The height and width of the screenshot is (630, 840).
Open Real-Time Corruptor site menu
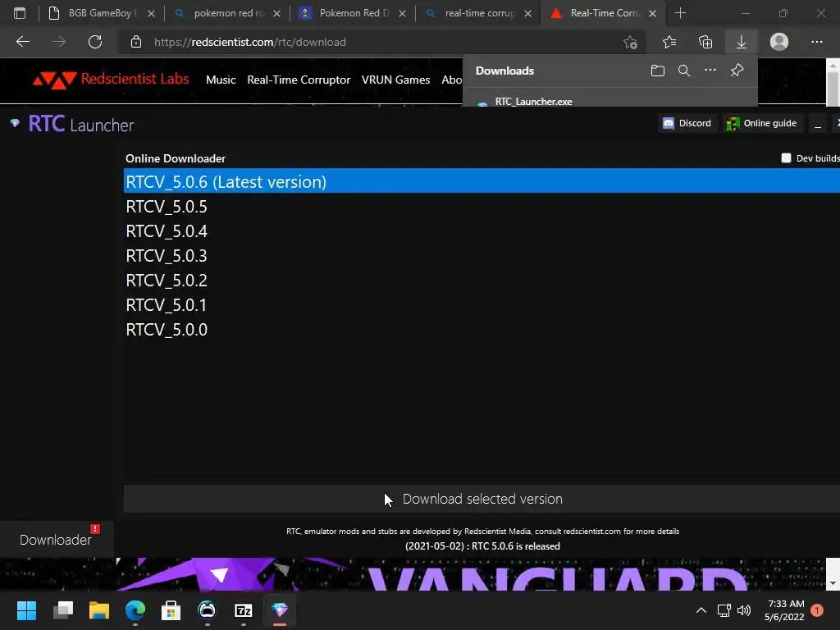coord(299,80)
